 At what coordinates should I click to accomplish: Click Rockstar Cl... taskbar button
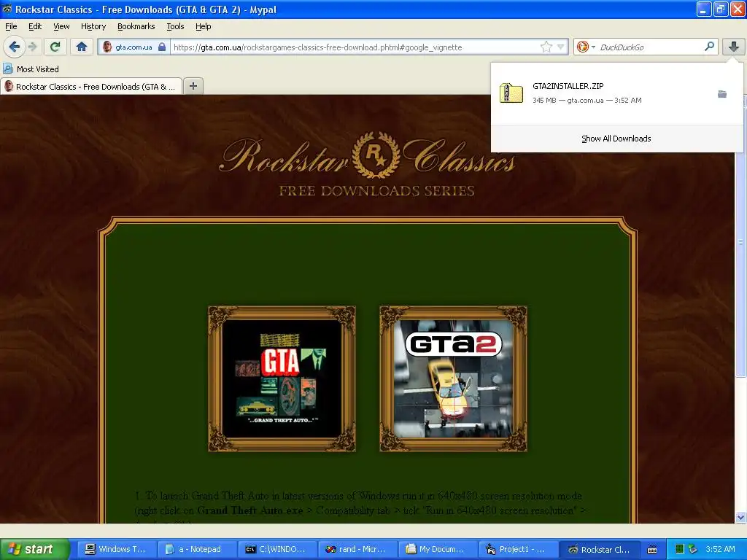tap(600, 549)
